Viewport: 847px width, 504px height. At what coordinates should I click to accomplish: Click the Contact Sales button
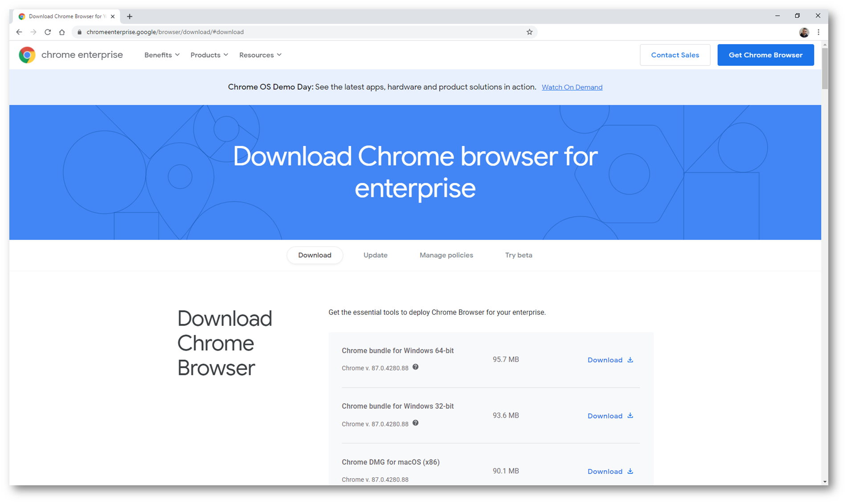click(675, 55)
